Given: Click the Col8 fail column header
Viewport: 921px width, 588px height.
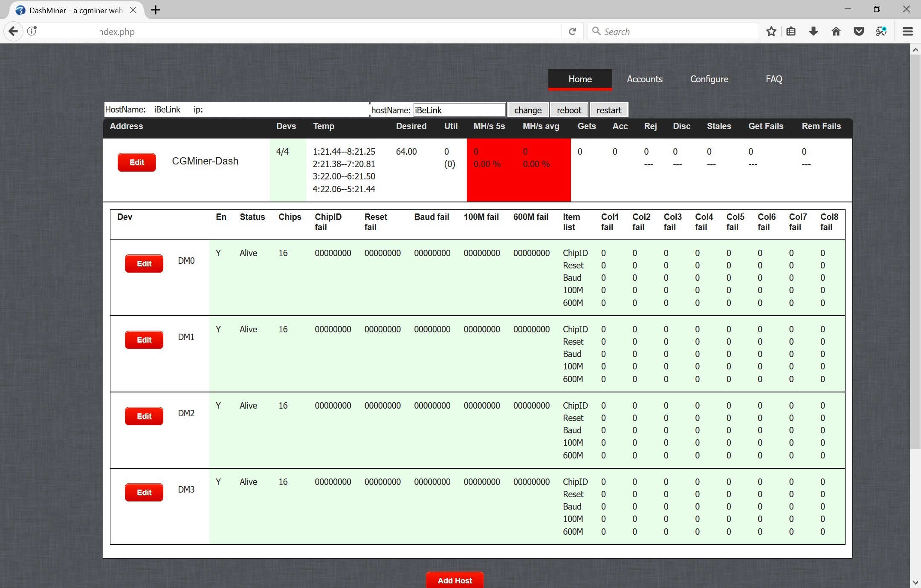Looking at the screenshot, I should click(829, 222).
